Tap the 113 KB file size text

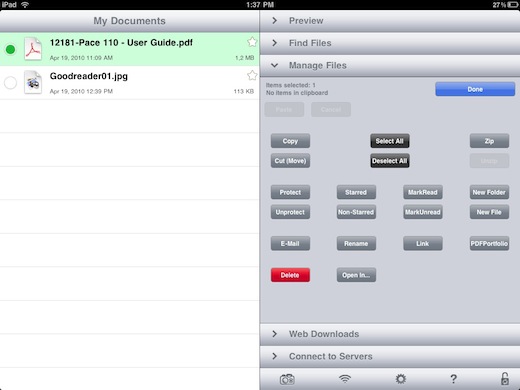(244, 91)
